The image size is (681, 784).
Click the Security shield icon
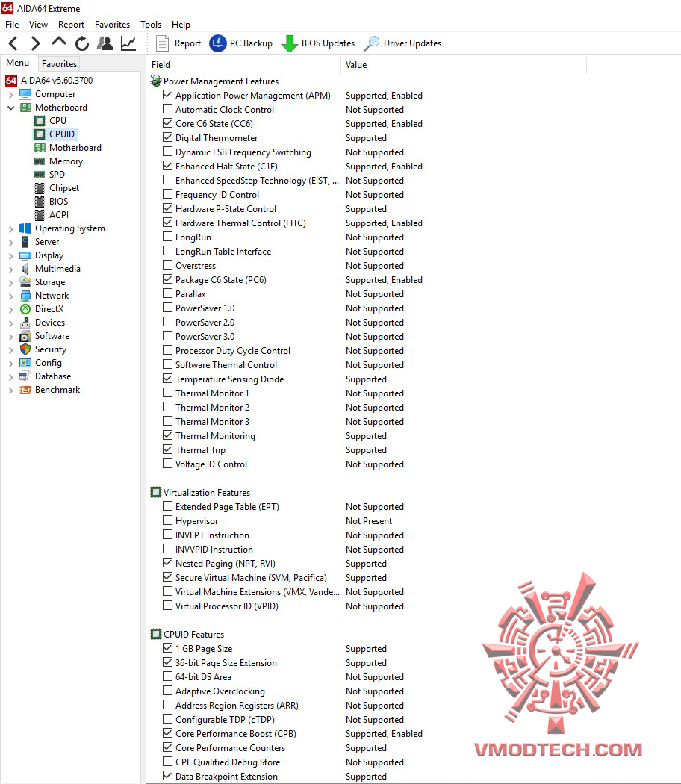(x=25, y=349)
